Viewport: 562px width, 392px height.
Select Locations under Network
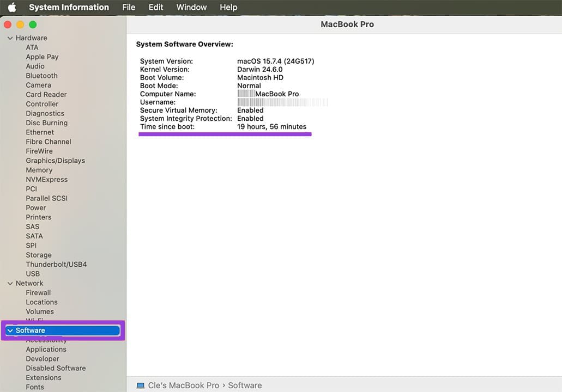41,302
